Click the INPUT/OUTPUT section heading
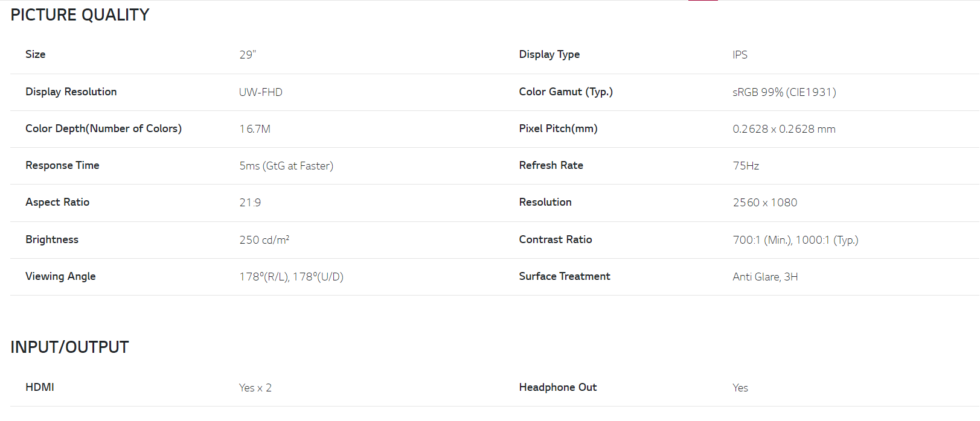This screenshot has height=421, width=980. [x=69, y=347]
